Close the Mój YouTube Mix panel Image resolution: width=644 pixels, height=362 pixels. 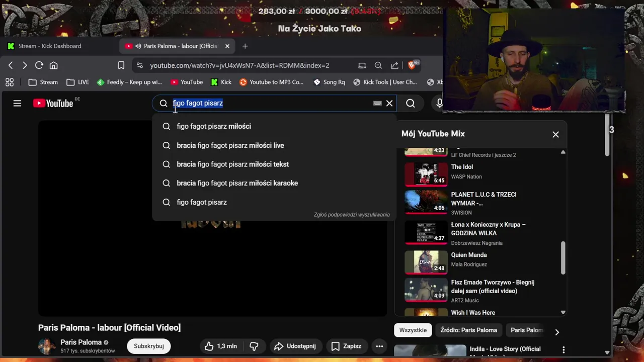(555, 134)
